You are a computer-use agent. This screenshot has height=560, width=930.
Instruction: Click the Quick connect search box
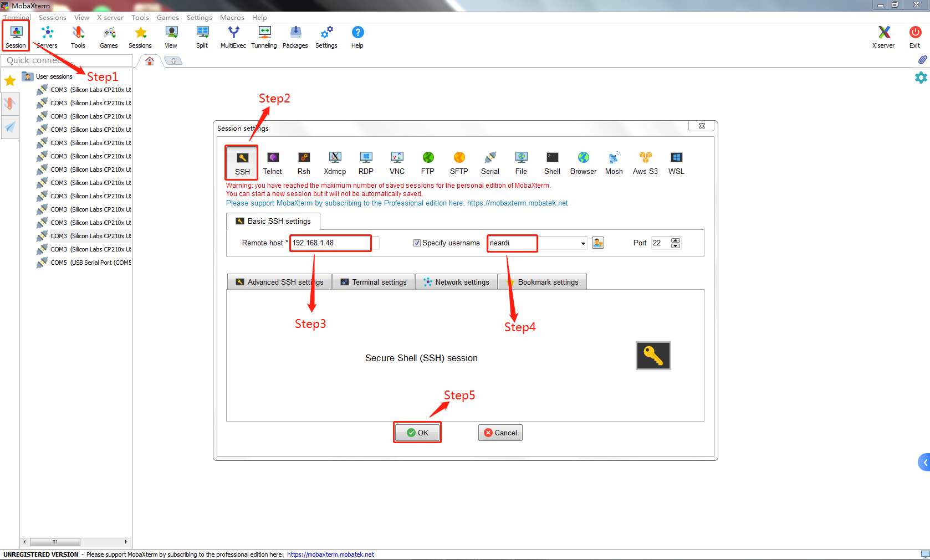point(67,60)
